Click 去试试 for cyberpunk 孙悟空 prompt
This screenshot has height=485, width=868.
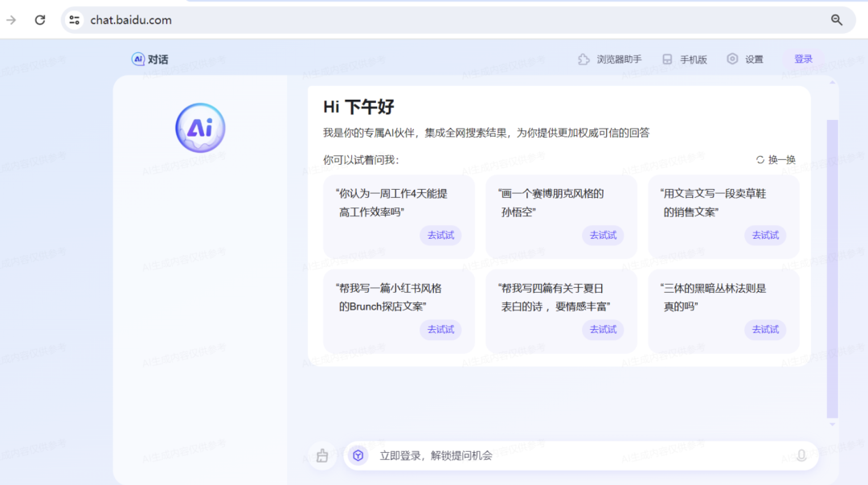click(x=603, y=236)
